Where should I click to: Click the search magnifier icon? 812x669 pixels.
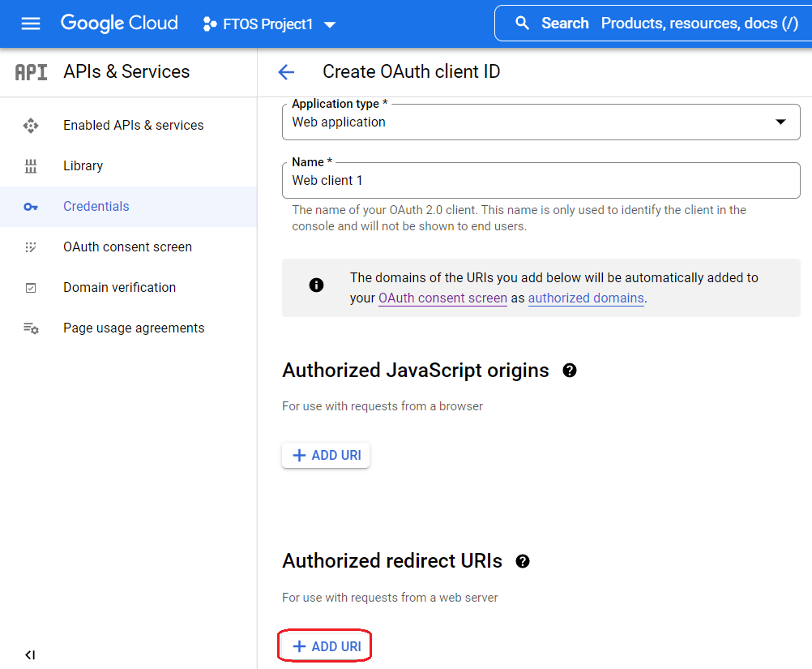523,24
